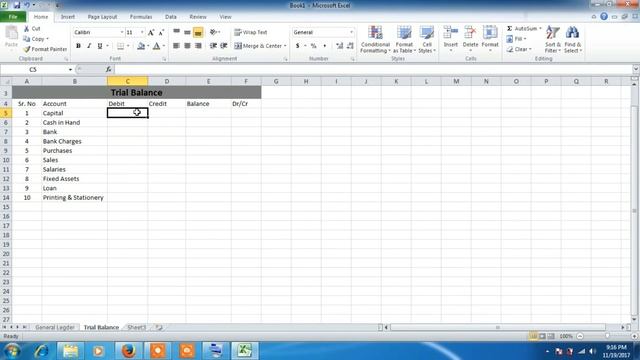Apply accounting dollar number format
640x360 pixels.
tap(298, 46)
